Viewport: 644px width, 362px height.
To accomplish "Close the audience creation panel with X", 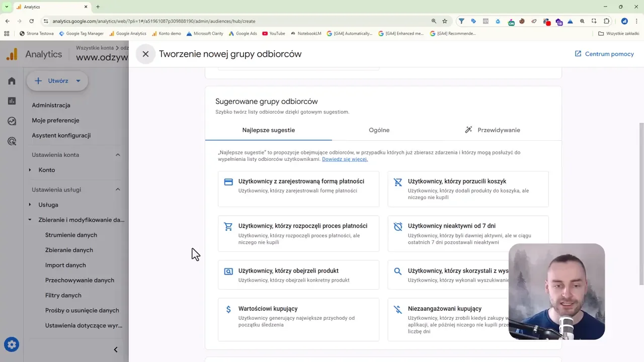I will click(x=145, y=54).
